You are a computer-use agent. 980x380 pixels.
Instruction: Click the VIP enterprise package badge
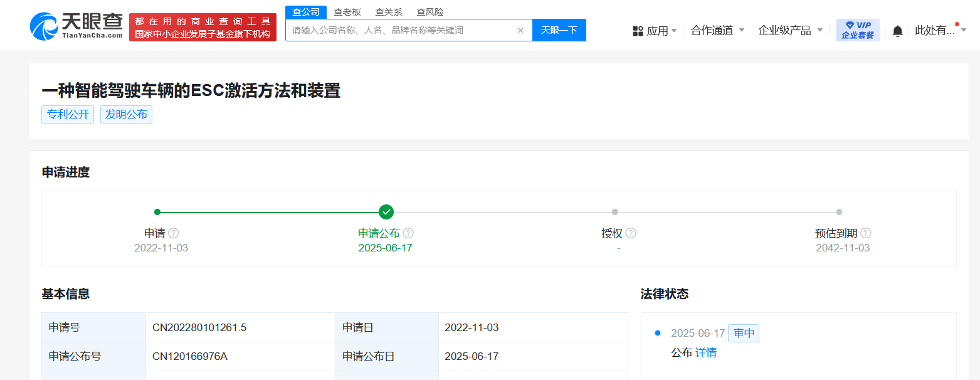pyautogui.click(x=857, y=30)
